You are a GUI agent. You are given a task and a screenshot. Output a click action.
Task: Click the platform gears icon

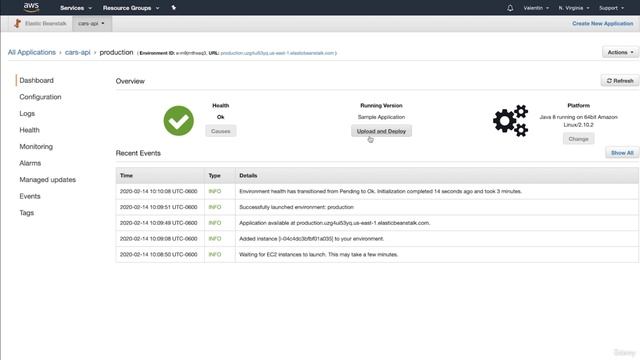510,120
